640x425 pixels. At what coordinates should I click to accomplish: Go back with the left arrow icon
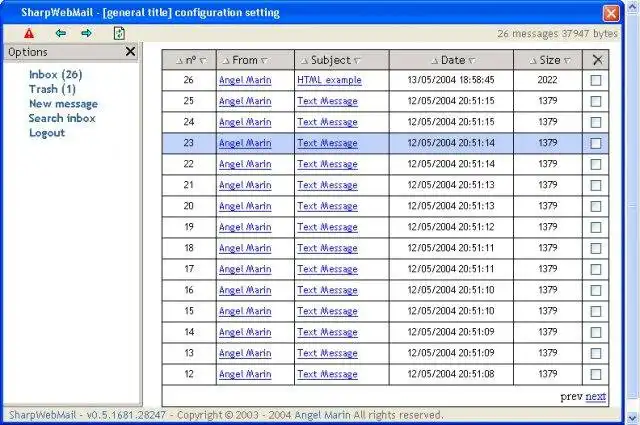[x=61, y=33]
